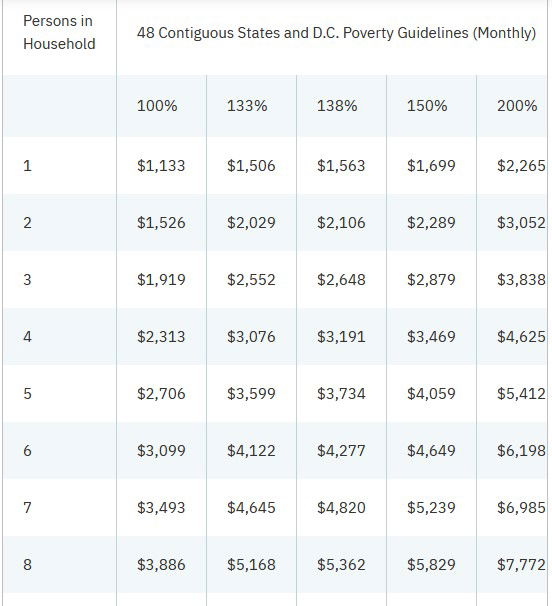Image resolution: width=552 pixels, height=606 pixels.
Task: Select the $3,469 cell in the 150% column
Action: tap(431, 337)
